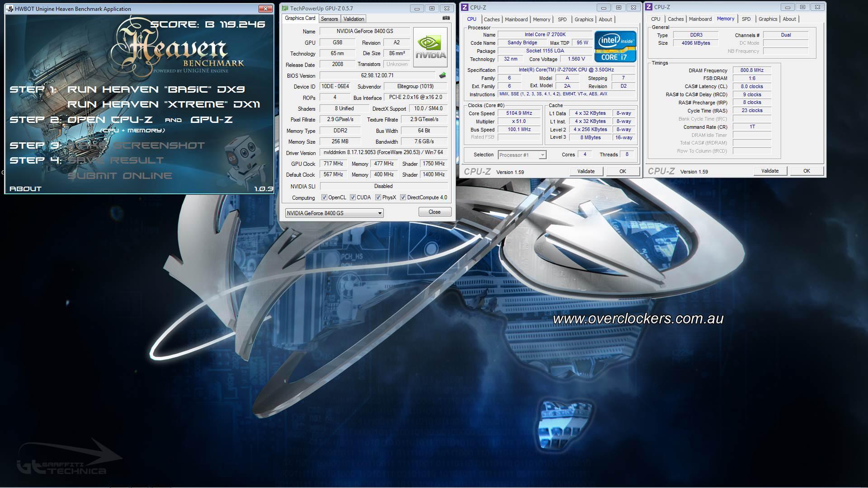Click the GPU Name field 'NVIDIA GeForce 8400 GS'
The width and height of the screenshot is (868, 488).
tap(365, 31)
